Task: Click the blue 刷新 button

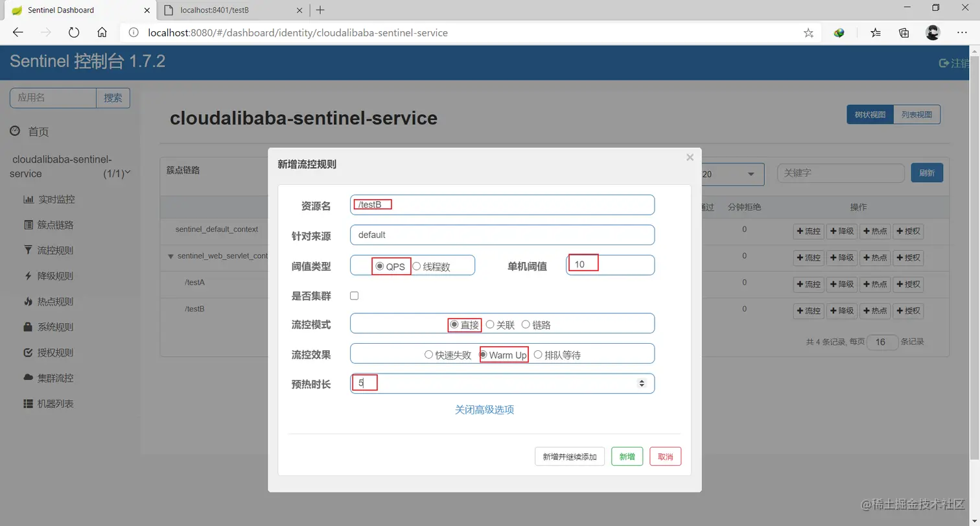Action: pyautogui.click(x=927, y=173)
